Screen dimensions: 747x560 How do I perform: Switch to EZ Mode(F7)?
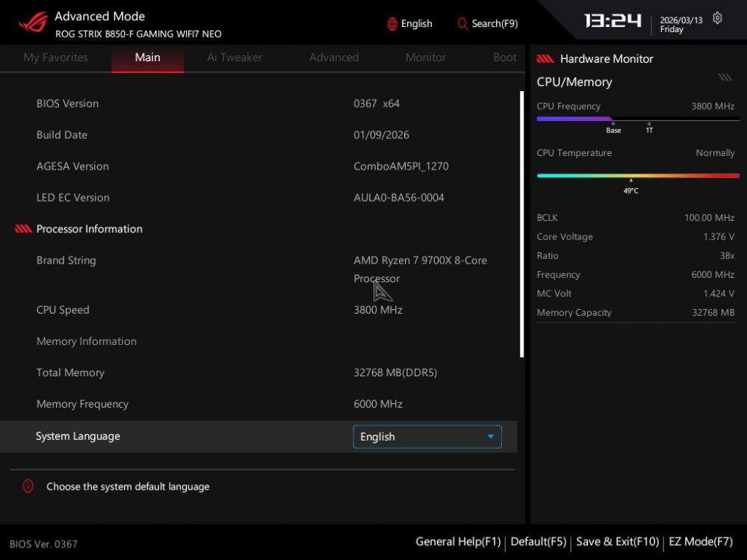(700, 542)
